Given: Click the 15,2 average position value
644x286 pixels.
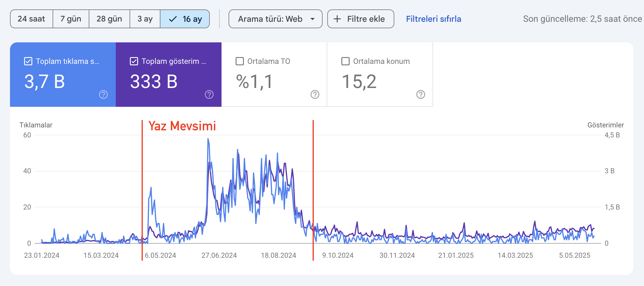Looking at the screenshot, I should (x=359, y=82).
